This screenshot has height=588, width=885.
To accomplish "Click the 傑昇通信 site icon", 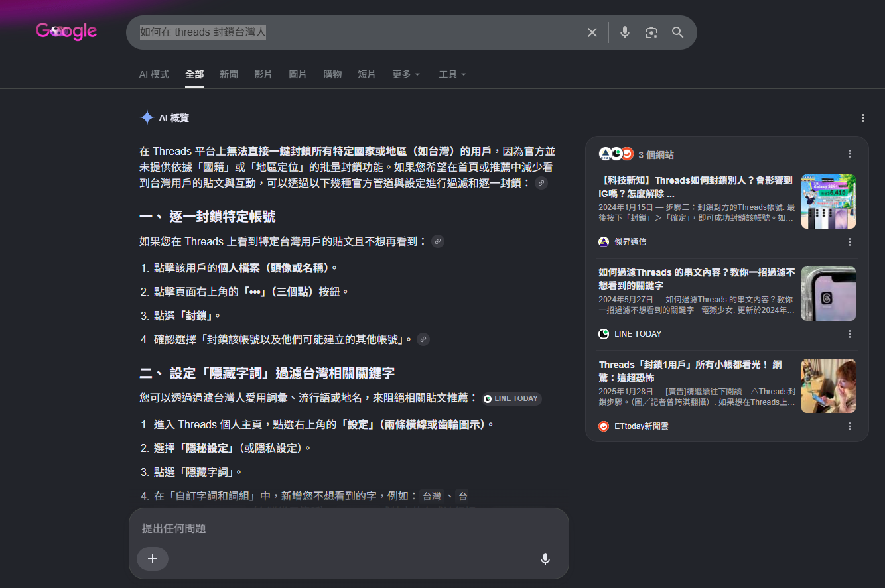I will (604, 242).
